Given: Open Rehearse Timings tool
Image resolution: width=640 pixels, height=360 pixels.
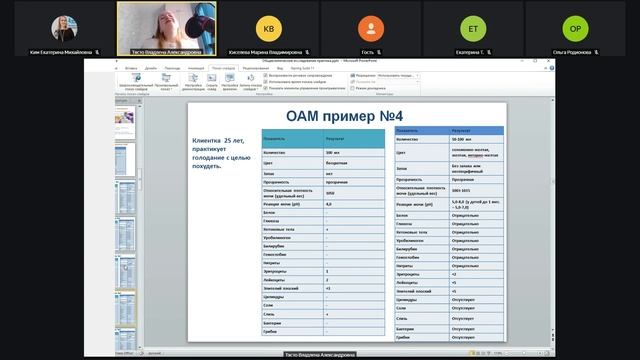Looking at the screenshot, I should click(230, 82).
